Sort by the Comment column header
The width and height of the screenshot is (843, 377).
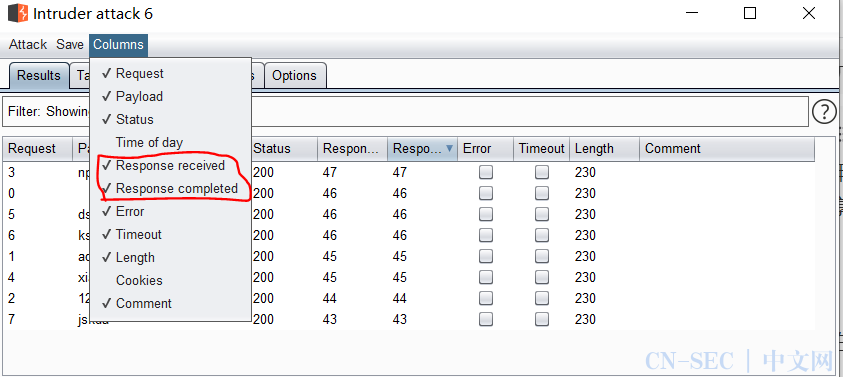pyautogui.click(x=727, y=149)
